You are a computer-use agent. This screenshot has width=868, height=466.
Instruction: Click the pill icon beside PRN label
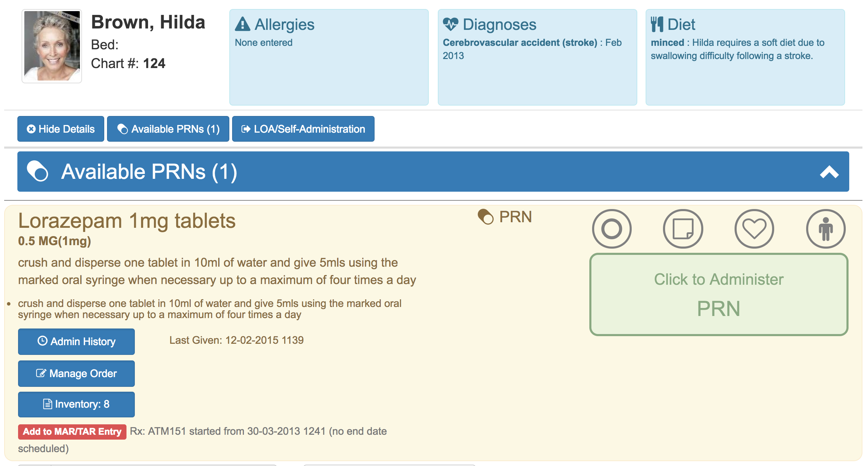(485, 217)
